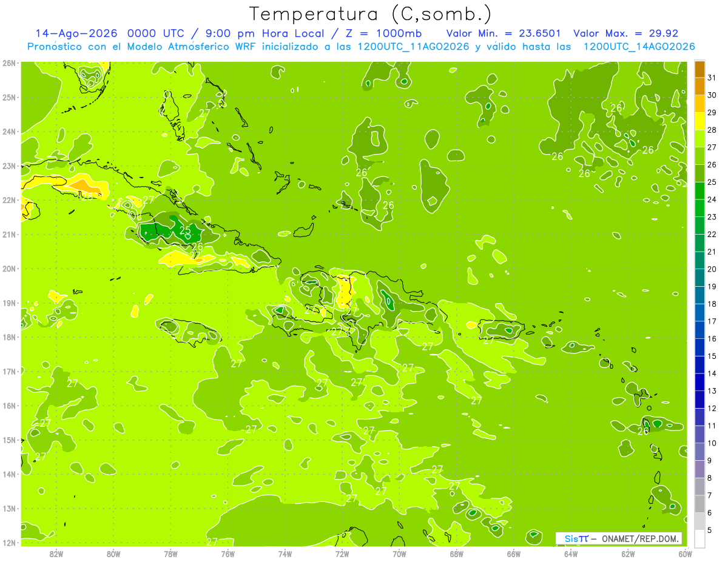Choose the purple swatch between 10 and 11
Screen dimensions: 728x562
click(699, 435)
